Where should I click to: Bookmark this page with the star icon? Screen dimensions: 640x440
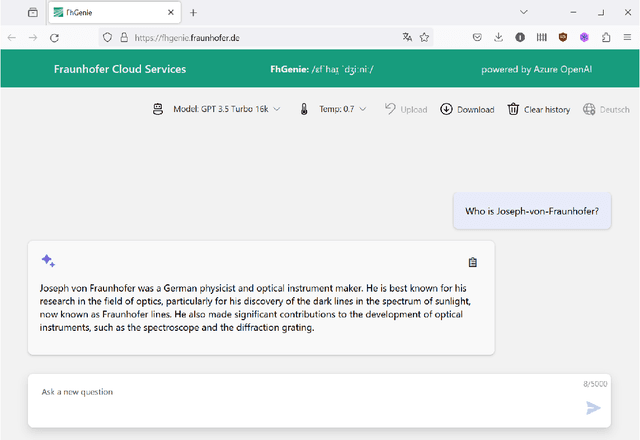click(425, 37)
